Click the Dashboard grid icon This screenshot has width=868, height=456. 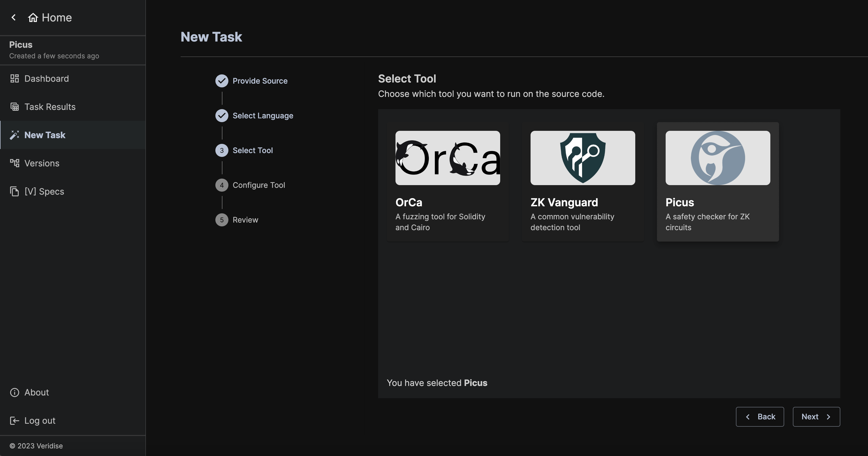click(14, 79)
